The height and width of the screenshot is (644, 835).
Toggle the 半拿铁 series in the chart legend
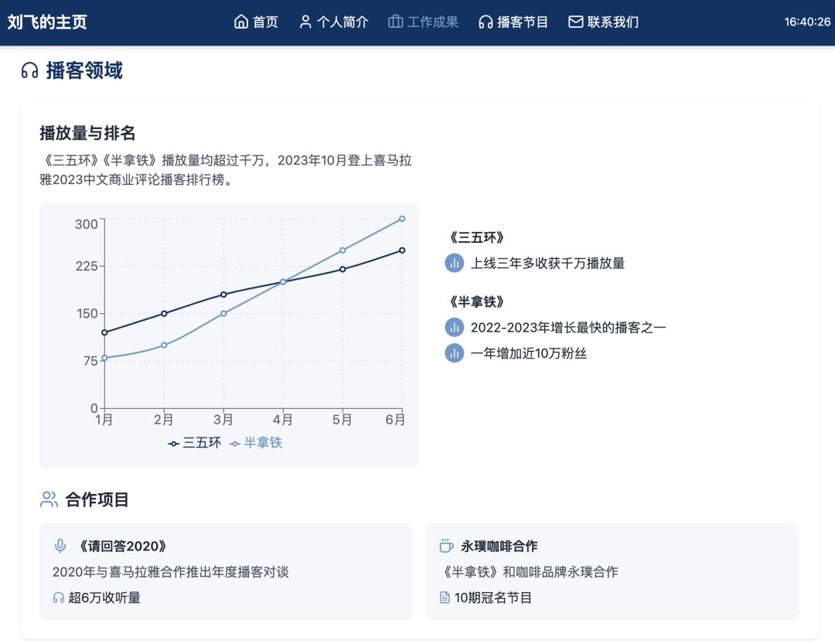[256, 443]
